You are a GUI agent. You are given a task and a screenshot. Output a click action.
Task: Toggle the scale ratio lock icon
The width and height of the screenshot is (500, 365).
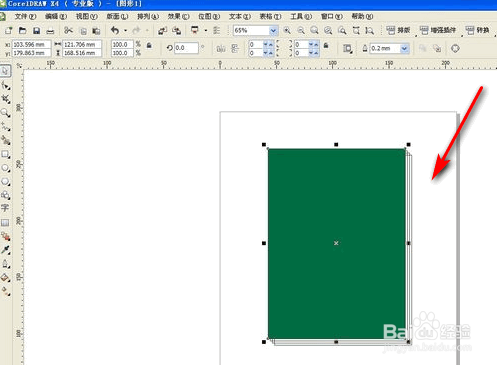coord(149,45)
